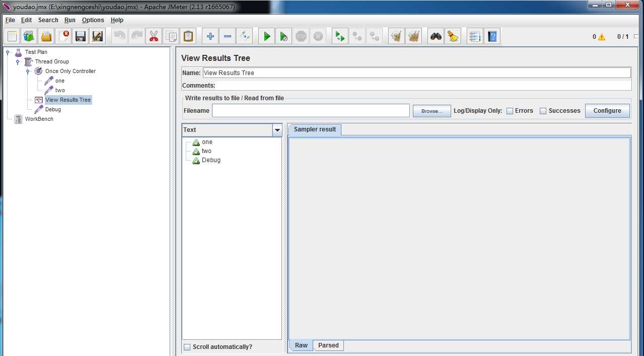Select the Thread Group node label
Image resolution: width=644 pixels, height=356 pixels.
point(52,61)
